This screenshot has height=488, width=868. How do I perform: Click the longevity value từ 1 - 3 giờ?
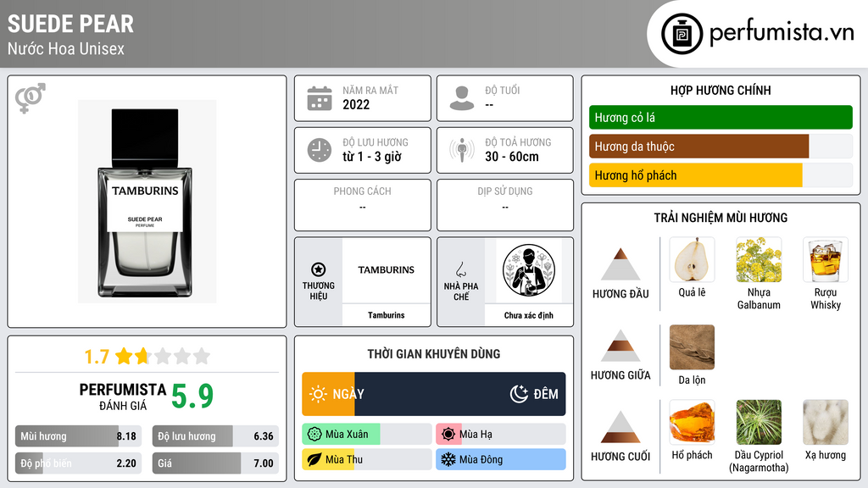[372, 157]
